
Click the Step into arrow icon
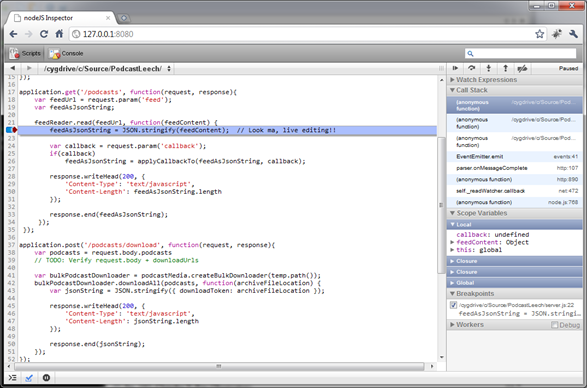click(489, 68)
